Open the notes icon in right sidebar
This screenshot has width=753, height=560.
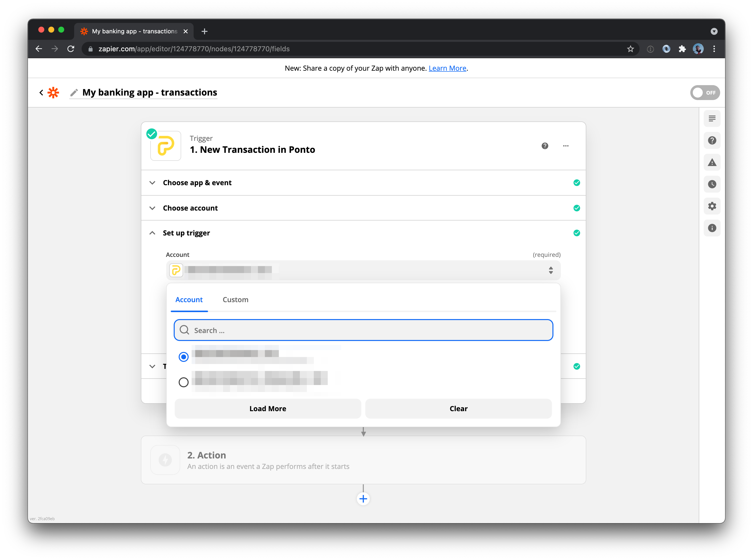[712, 119]
